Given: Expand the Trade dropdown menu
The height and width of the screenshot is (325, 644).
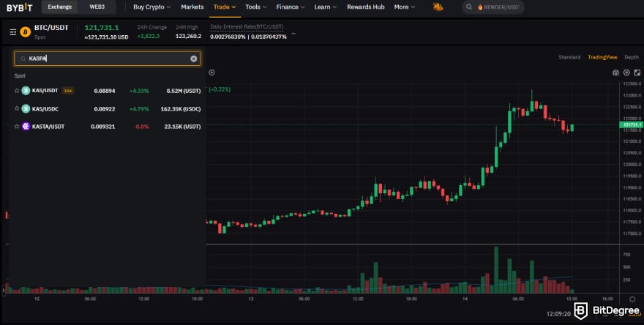Looking at the screenshot, I should [225, 7].
